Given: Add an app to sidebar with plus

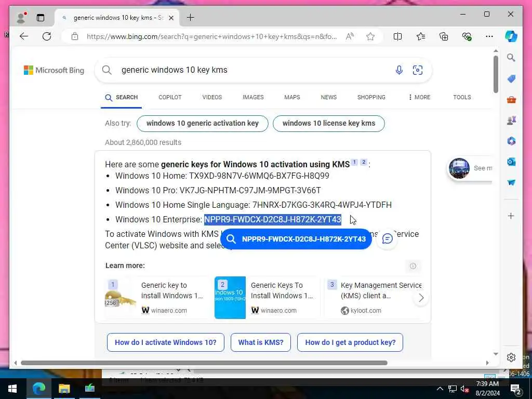Looking at the screenshot, I should tap(511, 216).
